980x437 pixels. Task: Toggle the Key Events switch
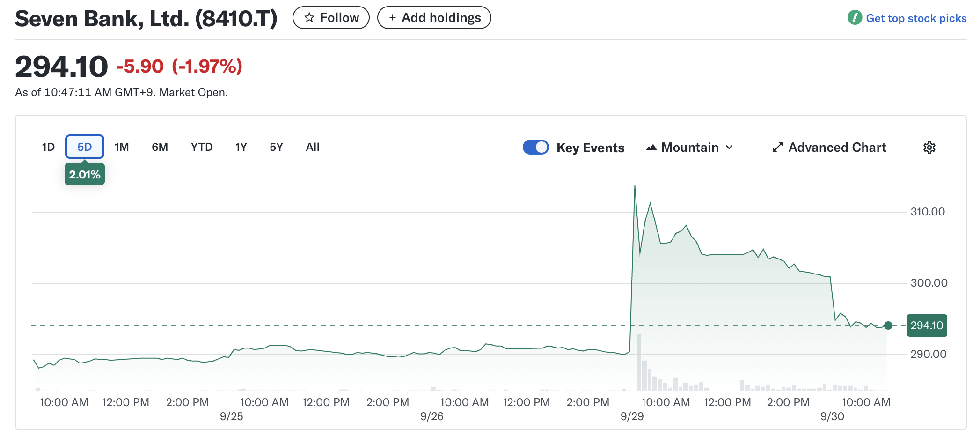point(535,147)
